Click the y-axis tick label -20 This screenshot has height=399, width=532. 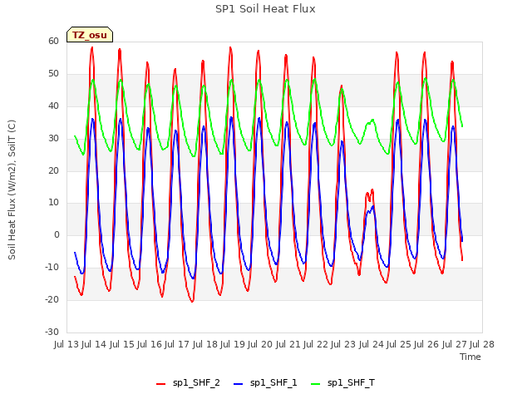coord(52,299)
